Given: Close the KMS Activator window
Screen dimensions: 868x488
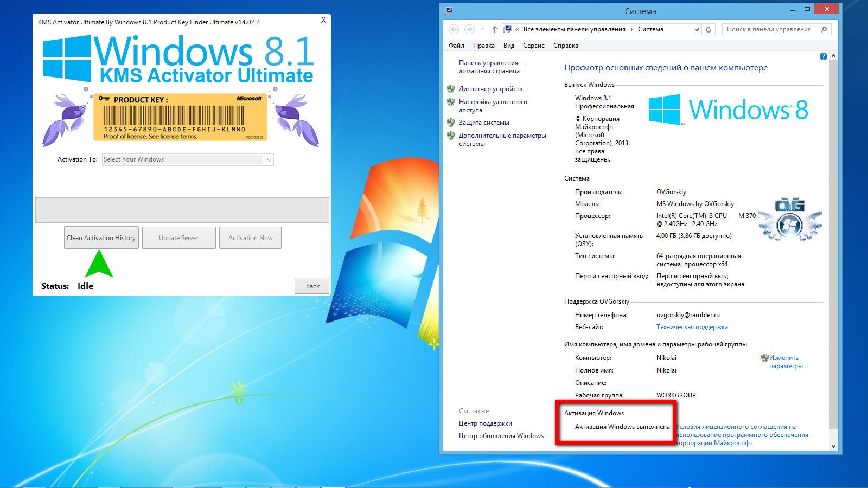Looking at the screenshot, I should (x=323, y=20).
